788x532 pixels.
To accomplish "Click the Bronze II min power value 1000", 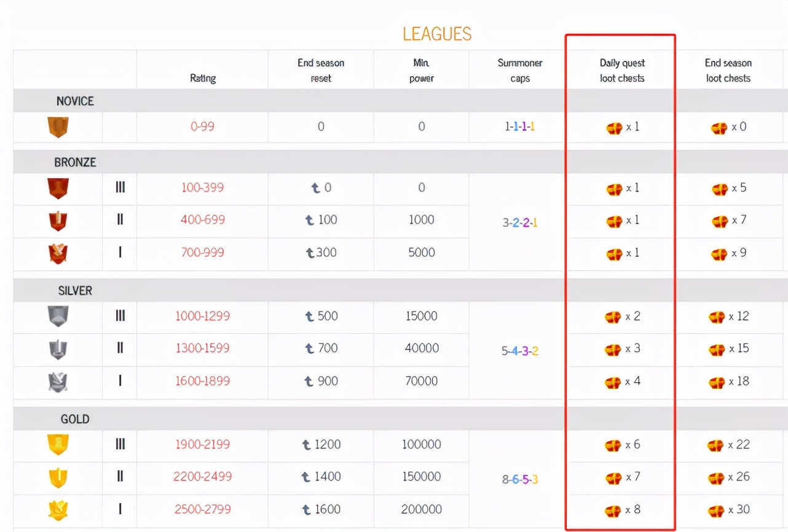I will (x=422, y=219).
